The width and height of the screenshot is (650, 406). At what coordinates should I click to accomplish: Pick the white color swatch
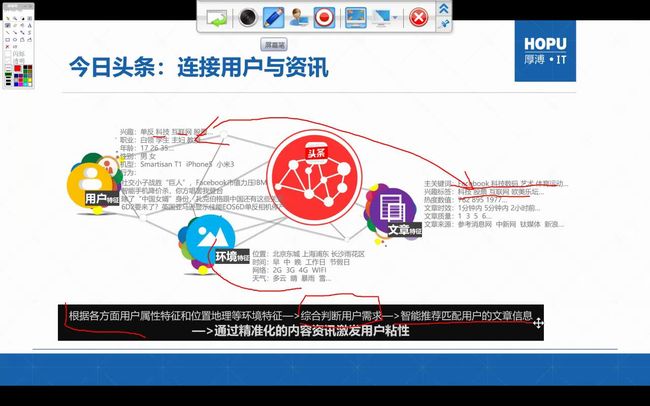click(30, 84)
